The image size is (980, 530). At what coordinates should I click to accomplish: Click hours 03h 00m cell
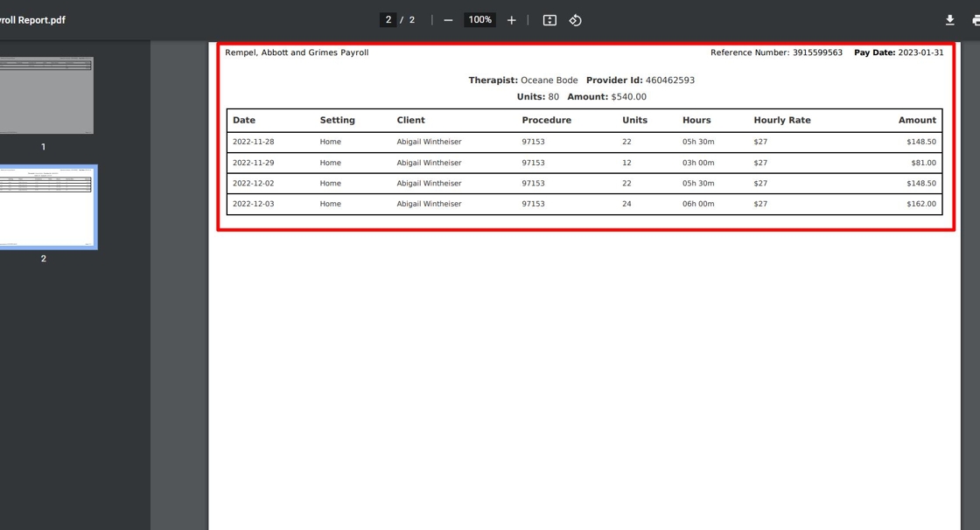point(698,163)
